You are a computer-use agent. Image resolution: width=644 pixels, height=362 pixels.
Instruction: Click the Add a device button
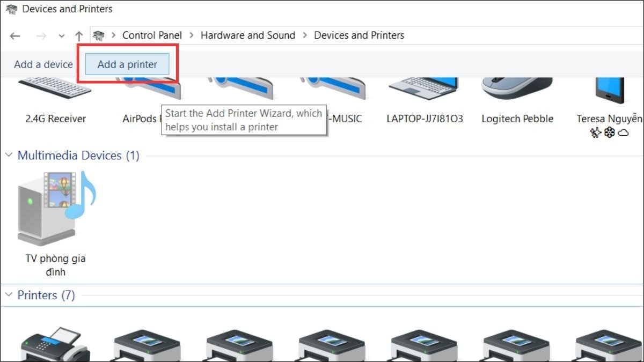43,64
